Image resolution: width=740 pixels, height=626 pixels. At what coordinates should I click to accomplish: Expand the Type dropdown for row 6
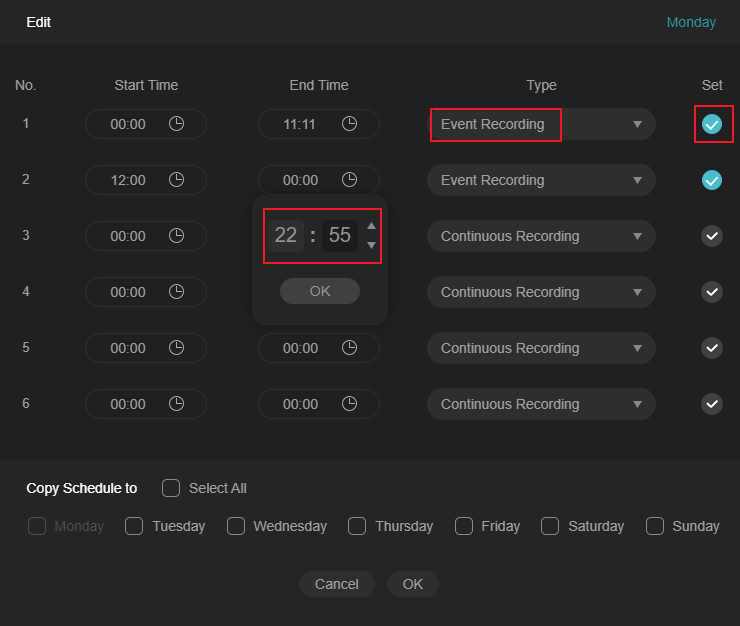tap(541, 404)
